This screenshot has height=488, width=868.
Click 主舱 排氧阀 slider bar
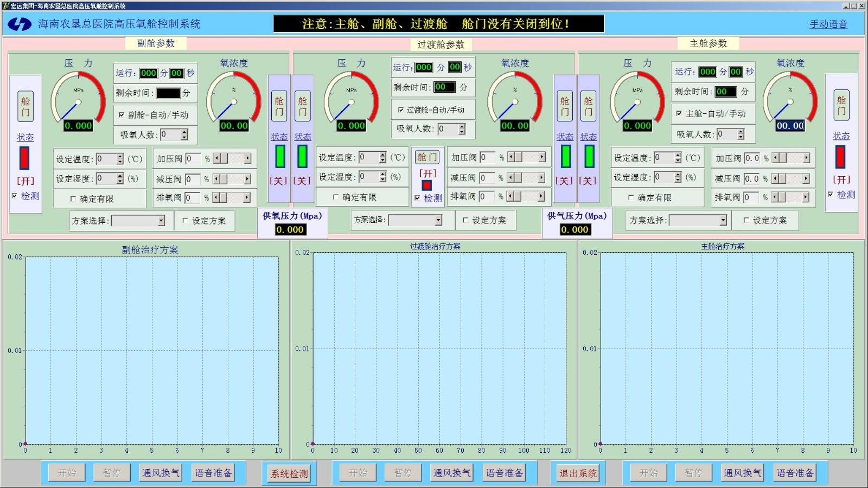(x=790, y=197)
